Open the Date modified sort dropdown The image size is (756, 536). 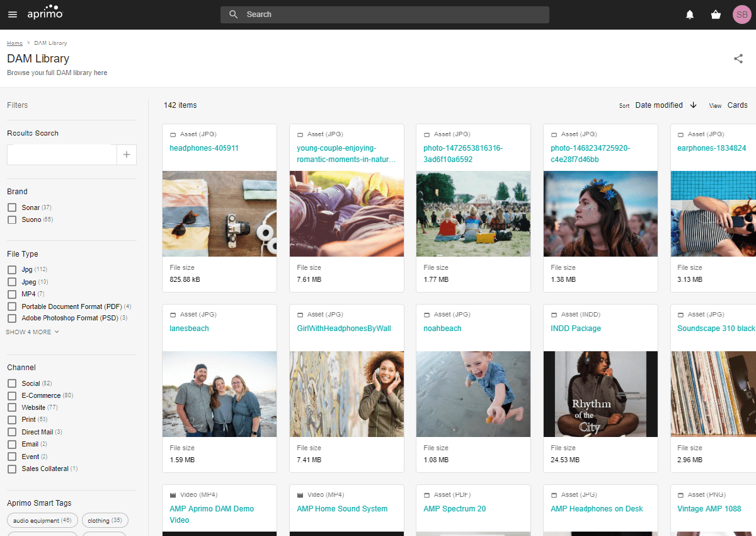(659, 105)
